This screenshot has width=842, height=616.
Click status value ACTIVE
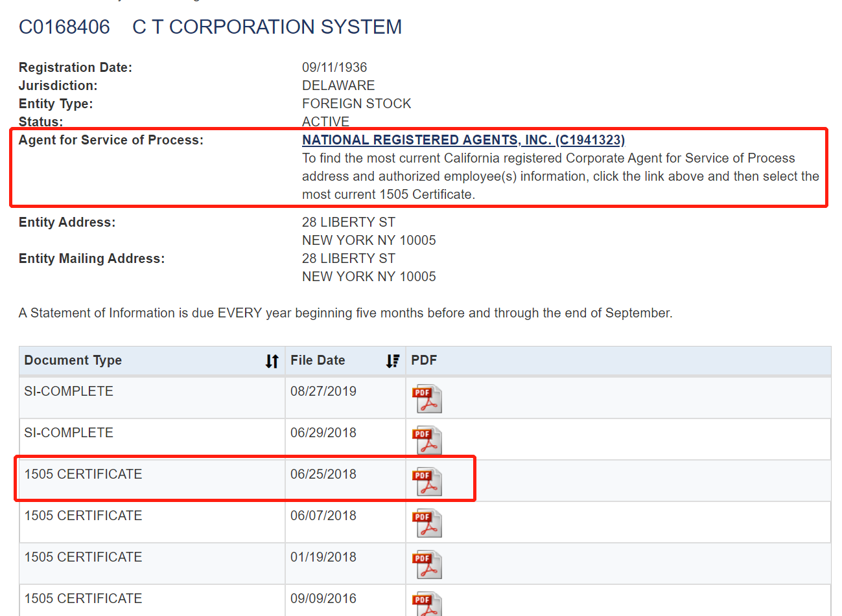click(x=325, y=122)
